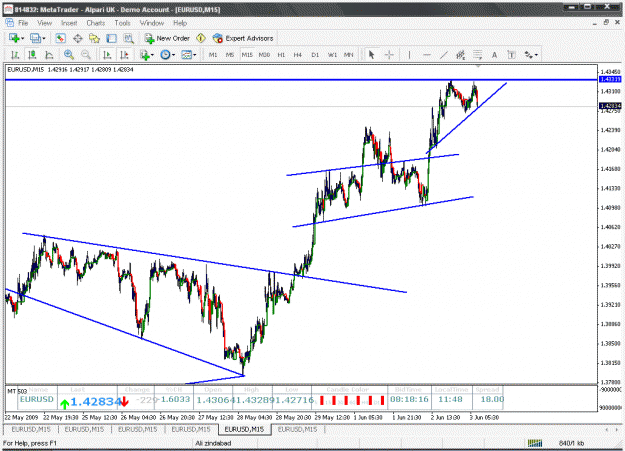Click the Periods clock icon
This screenshot has height=451, width=625.
165,55
